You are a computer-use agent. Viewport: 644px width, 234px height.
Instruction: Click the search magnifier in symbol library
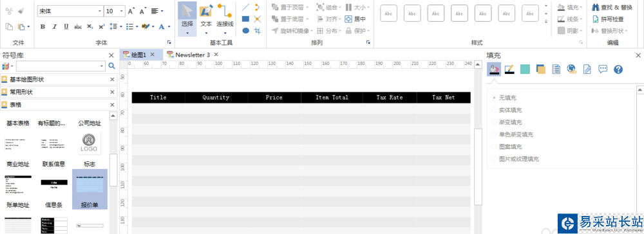[x=111, y=66]
